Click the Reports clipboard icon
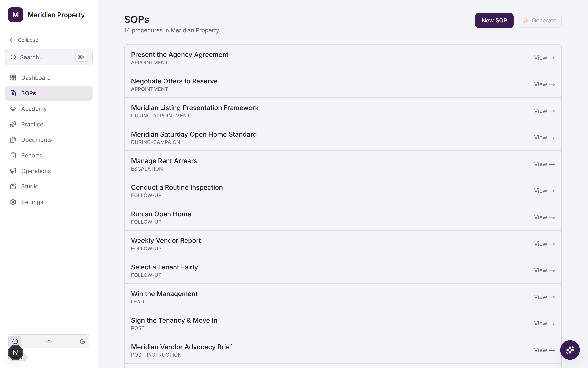 point(13,156)
